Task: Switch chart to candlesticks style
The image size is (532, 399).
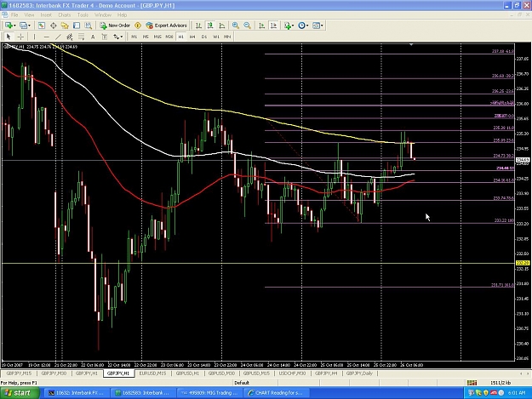Action: 210,26
